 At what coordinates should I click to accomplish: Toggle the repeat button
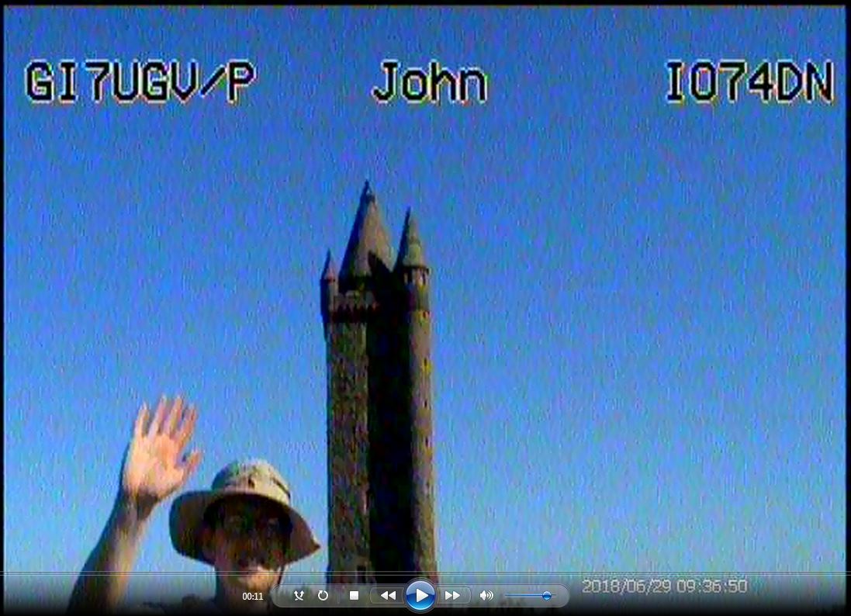[x=323, y=596]
